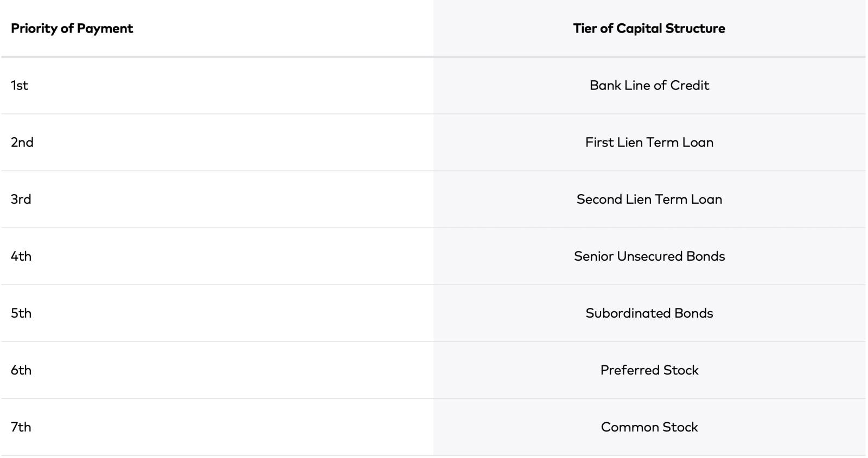Select the Preferred Stock cell

649,370
